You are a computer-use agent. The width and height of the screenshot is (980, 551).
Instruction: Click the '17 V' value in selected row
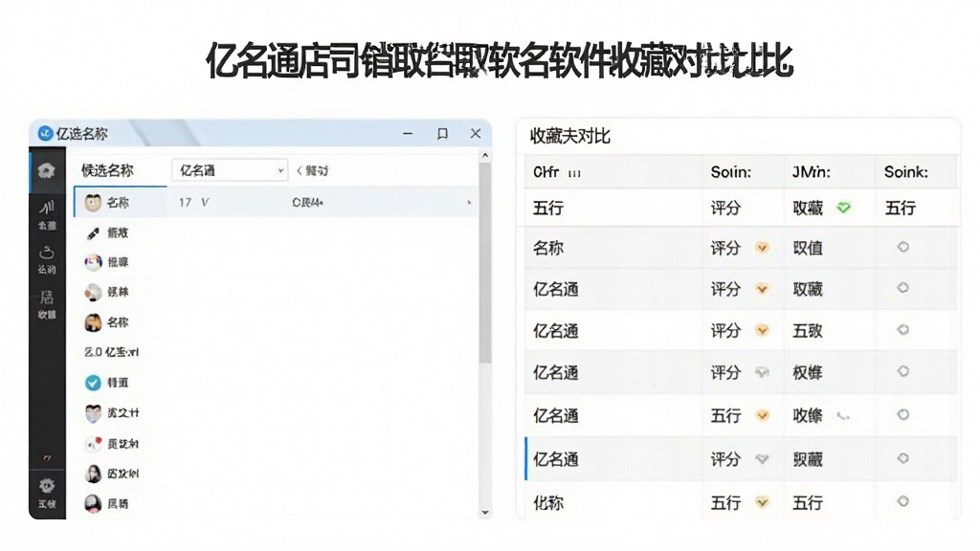(193, 203)
